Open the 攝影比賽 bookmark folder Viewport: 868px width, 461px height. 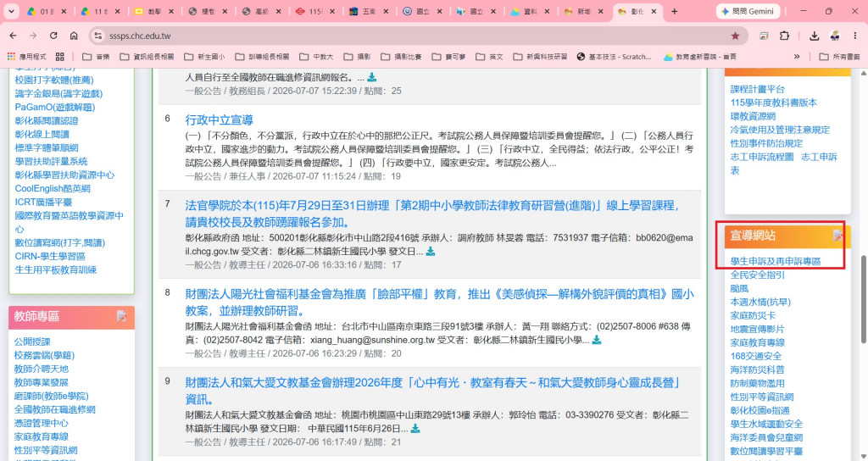coord(402,57)
